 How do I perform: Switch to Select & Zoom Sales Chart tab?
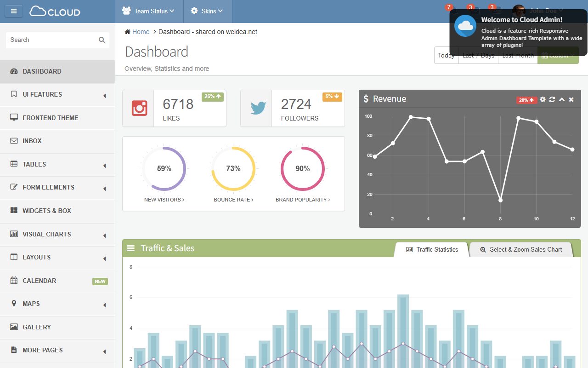pyautogui.click(x=521, y=249)
